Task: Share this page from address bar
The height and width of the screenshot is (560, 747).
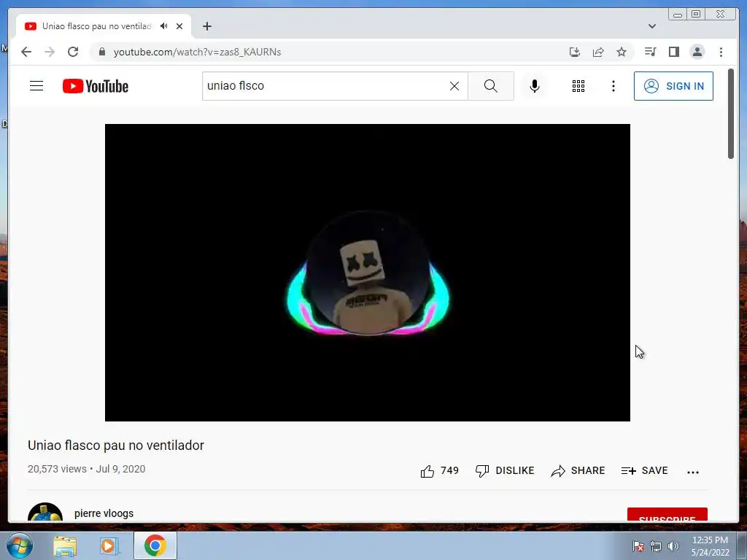Action: (598, 52)
